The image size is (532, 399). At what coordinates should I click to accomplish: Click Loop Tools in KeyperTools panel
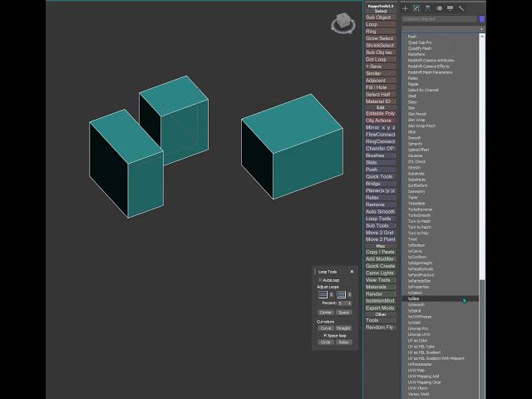tap(381, 219)
